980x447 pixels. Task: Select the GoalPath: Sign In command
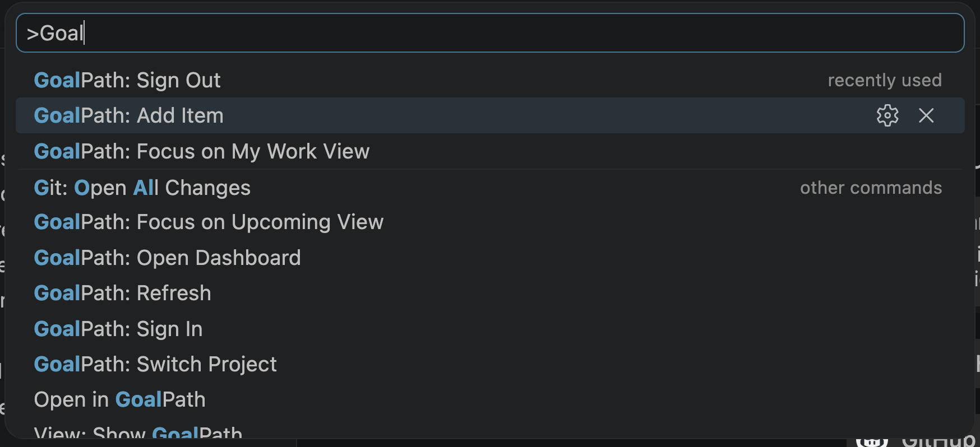pyautogui.click(x=118, y=329)
